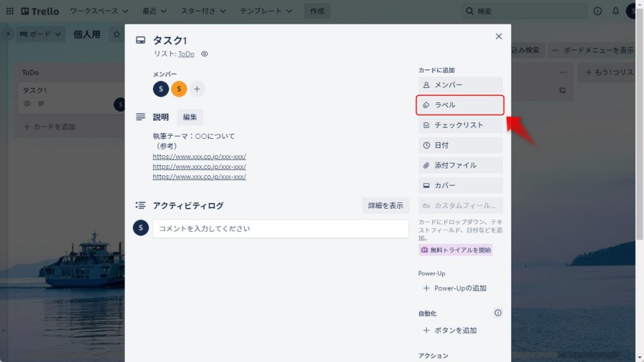Open the 添付ファイル attachment option
This screenshot has width=644, height=362.
point(460,165)
